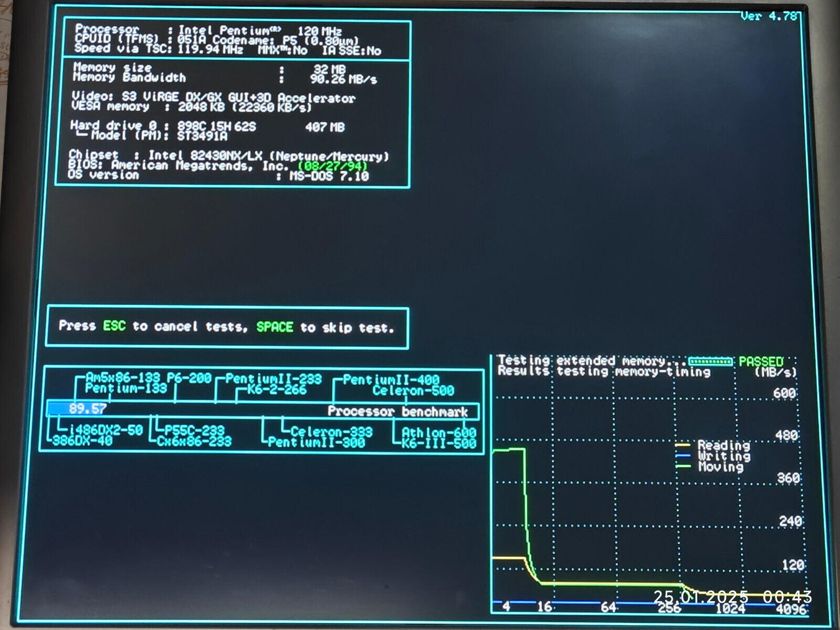The width and height of the screenshot is (840, 630).
Task: Click VESA memory value '2048 KB'
Action: tap(201, 107)
